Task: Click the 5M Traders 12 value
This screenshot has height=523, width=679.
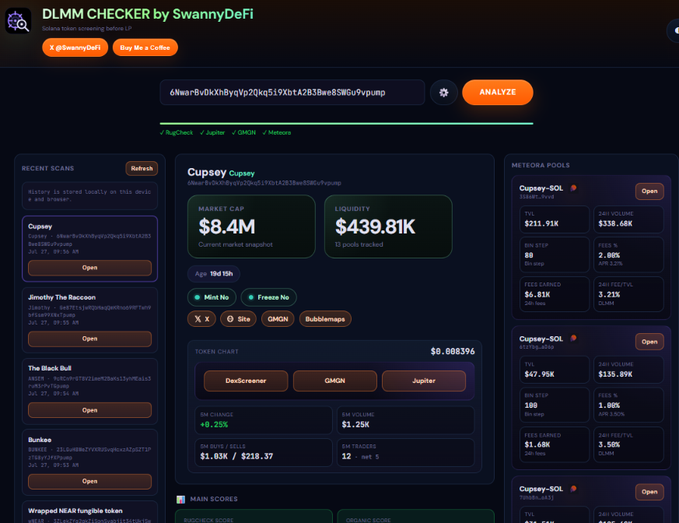Action: [x=346, y=456]
